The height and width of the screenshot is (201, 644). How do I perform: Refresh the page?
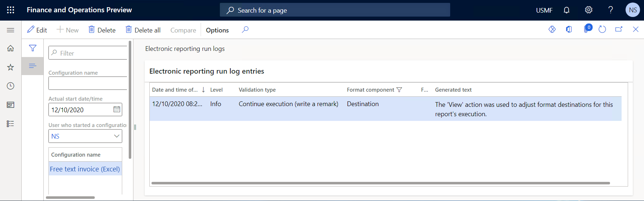[602, 30]
